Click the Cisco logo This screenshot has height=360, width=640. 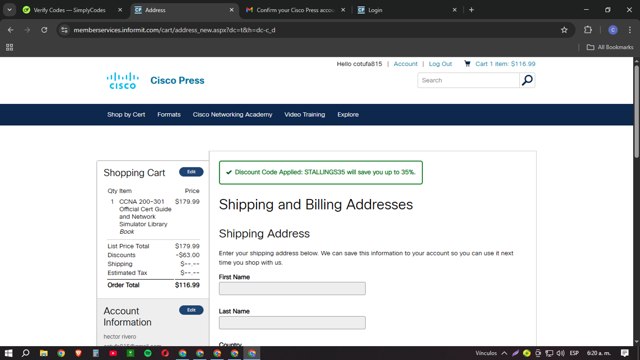[123, 80]
